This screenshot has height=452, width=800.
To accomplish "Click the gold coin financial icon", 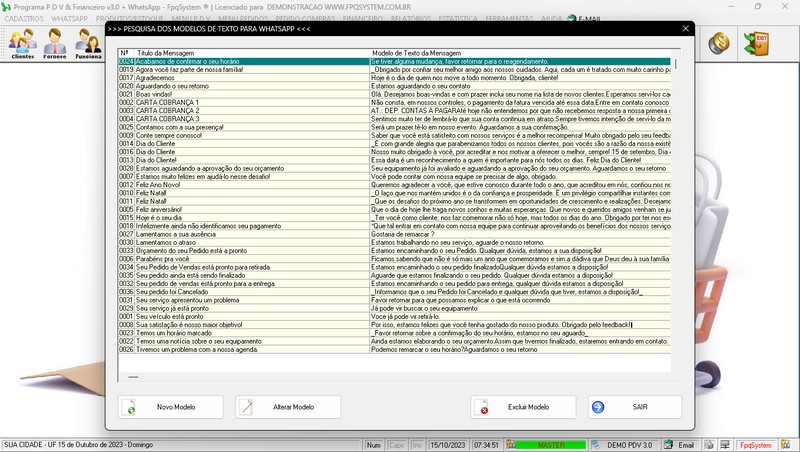I will [718, 43].
